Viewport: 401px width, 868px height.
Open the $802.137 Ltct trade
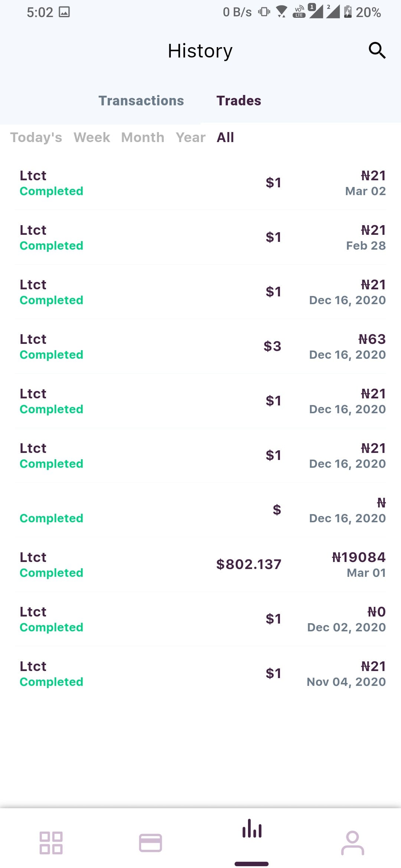tap(200, 565)
